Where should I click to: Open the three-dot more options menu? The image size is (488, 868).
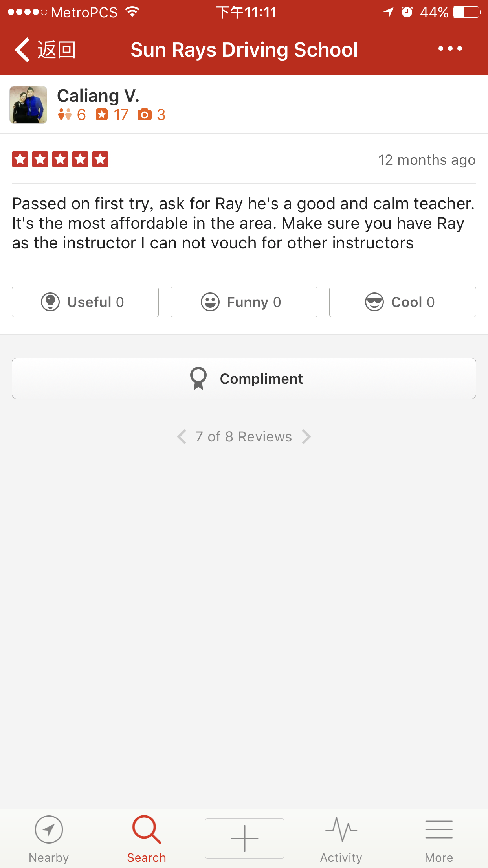point(450,49)
